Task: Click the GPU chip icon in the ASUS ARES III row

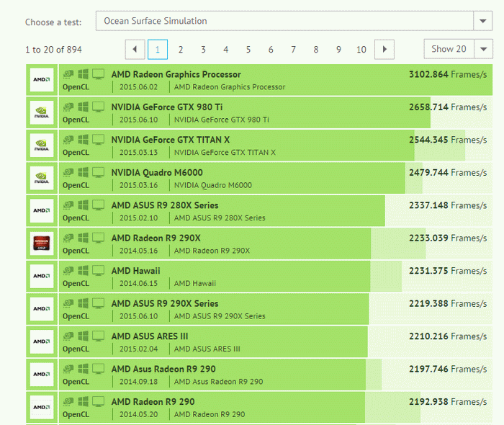Action: point(68,336)
